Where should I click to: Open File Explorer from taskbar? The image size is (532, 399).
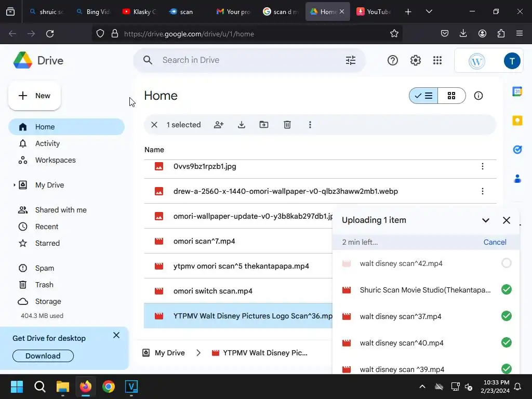[x=63, y=387]
